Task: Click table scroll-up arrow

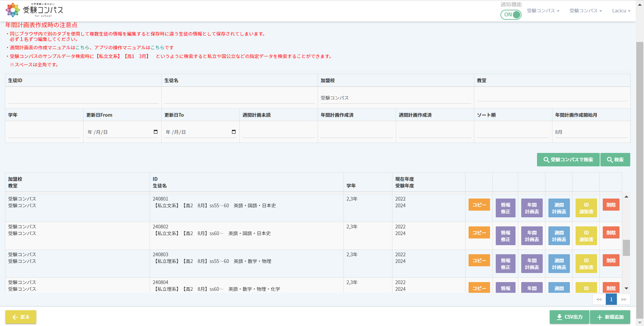Action: click(626, 197)
